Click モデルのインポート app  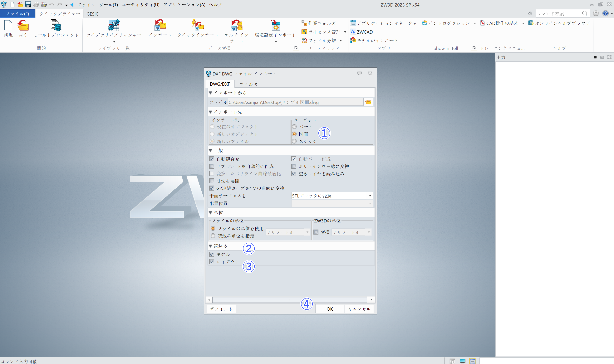click(374, 41)
